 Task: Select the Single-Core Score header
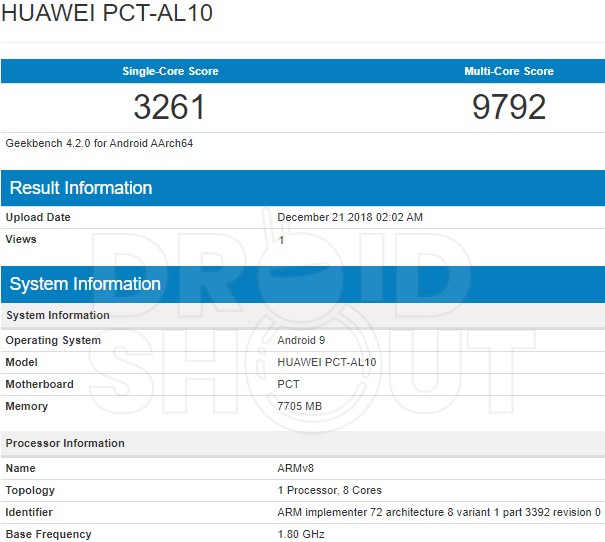pyautogui.click(x=170, y=71)
